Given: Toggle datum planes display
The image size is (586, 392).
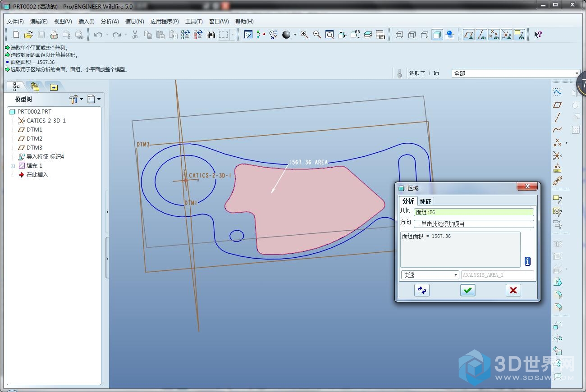Looking at the screenshot, I should pos(469,35).
